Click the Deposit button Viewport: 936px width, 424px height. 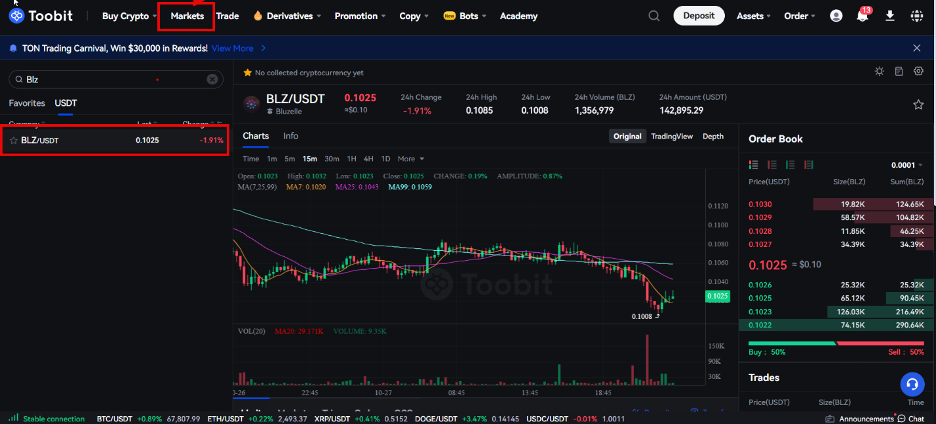[x=699, y=16]
